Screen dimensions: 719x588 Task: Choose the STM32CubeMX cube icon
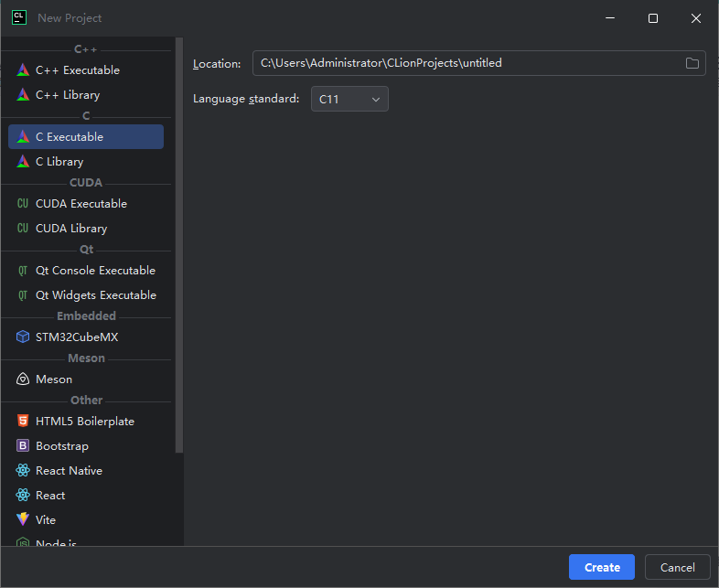(x=23, y=337)
